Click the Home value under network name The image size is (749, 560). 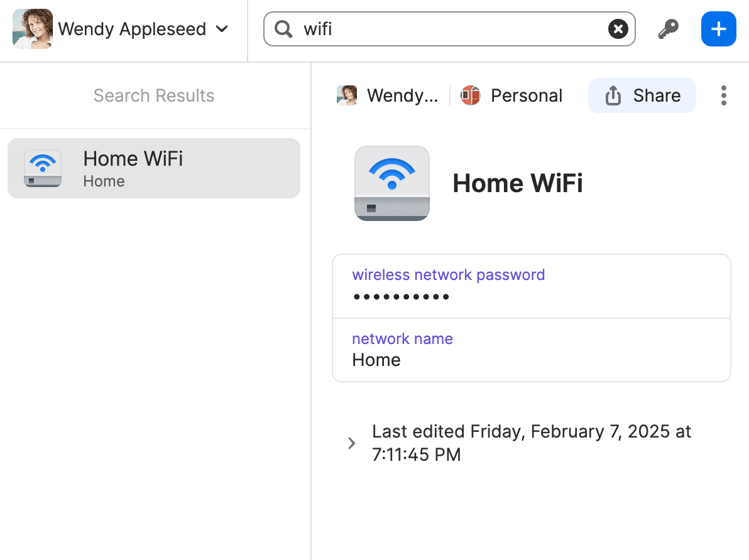(x=376, y=360)
